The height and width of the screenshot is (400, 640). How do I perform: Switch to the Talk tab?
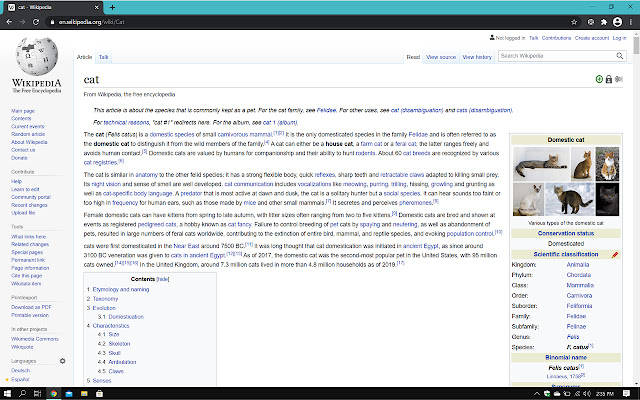pyautogui.click(x=104, y=57)
